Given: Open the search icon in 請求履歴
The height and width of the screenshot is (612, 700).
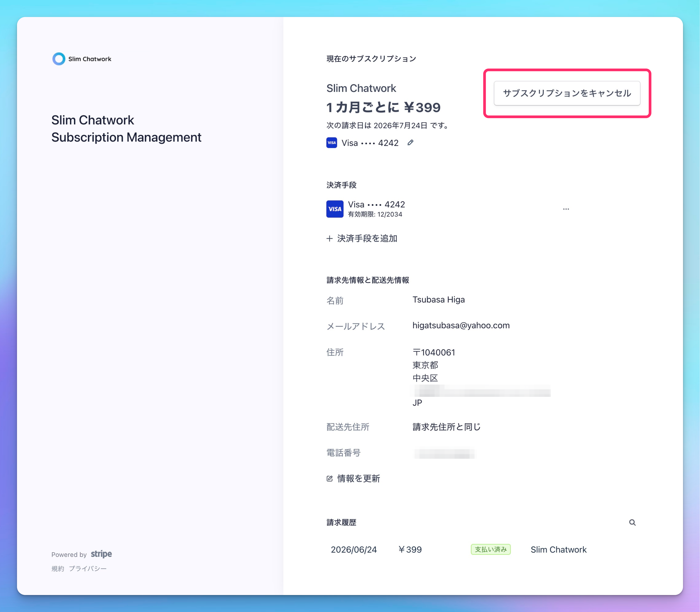Looking at the screenshot, I should 632,522.
